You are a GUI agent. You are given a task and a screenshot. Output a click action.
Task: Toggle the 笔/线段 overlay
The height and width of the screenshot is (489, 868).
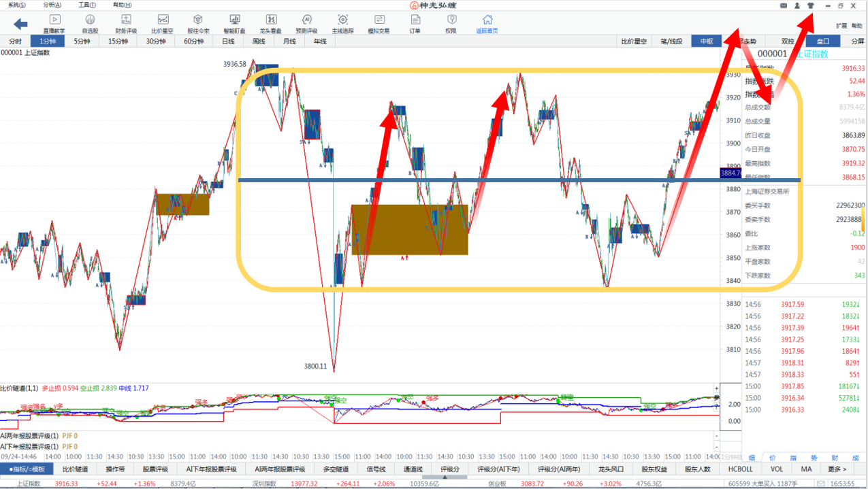[671, 41]
